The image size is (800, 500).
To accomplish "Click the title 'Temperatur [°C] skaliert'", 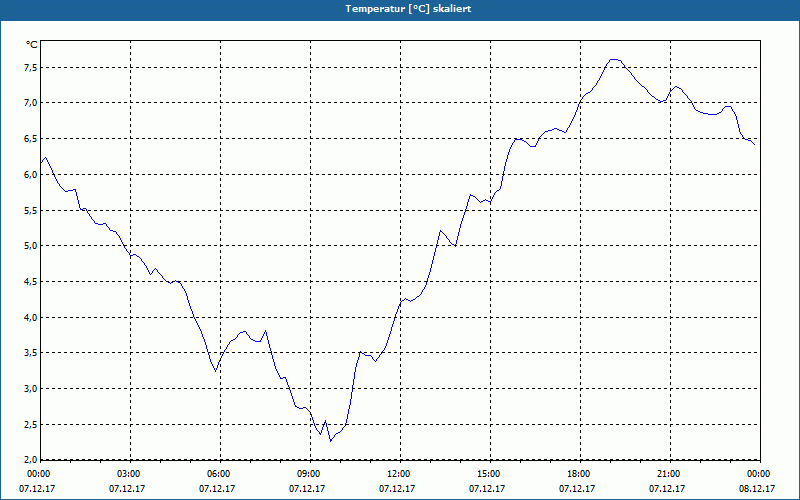I will point(408,9).
